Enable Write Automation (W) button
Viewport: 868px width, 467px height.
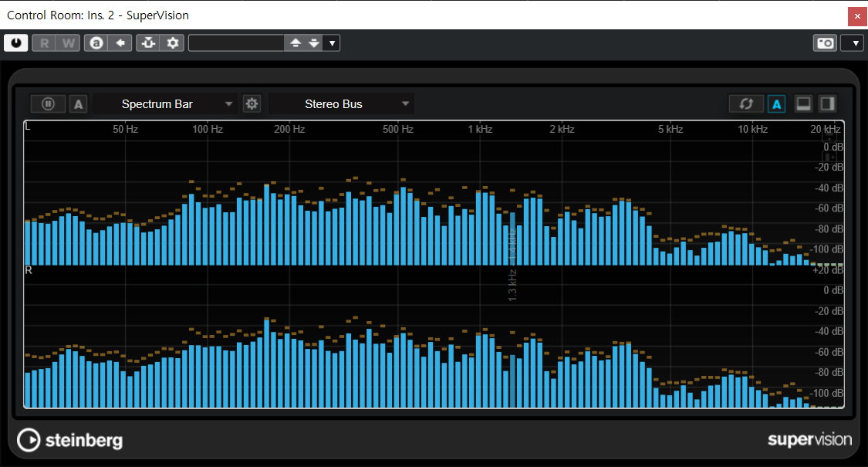coord(68,43)
